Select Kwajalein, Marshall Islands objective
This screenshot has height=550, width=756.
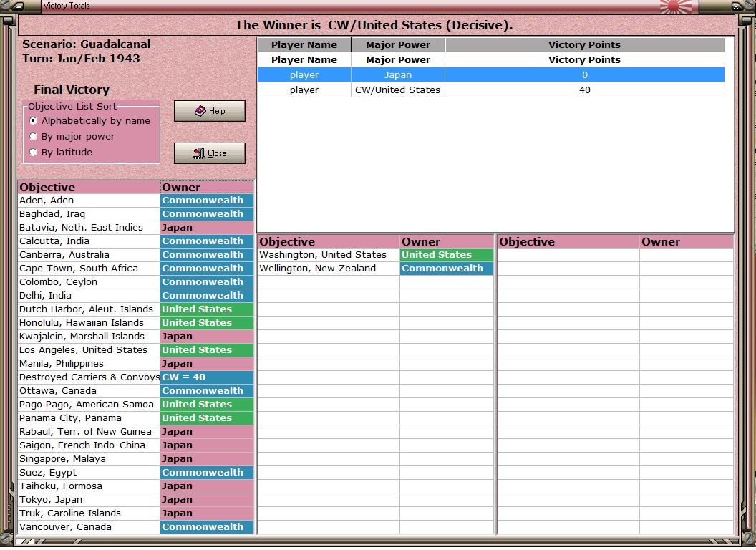point(89,337)
